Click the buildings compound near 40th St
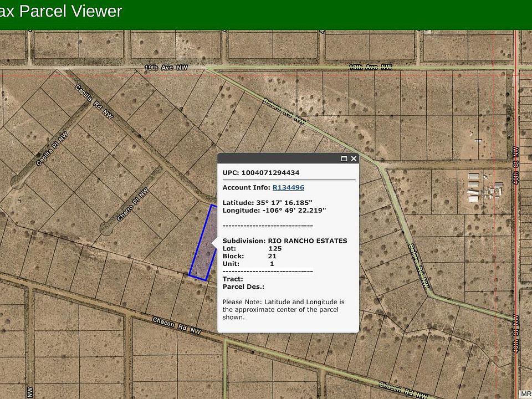This screenshot has height=399, width=532. tap(485, 188)
